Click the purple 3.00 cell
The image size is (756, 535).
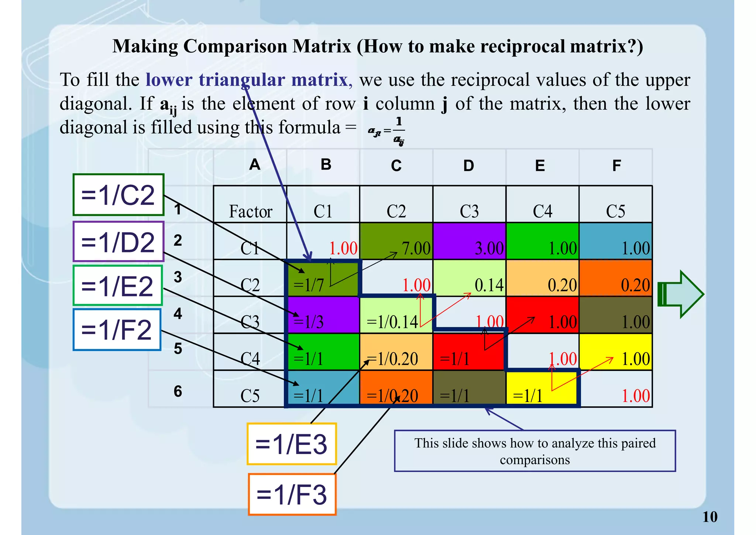coord(470,241)
